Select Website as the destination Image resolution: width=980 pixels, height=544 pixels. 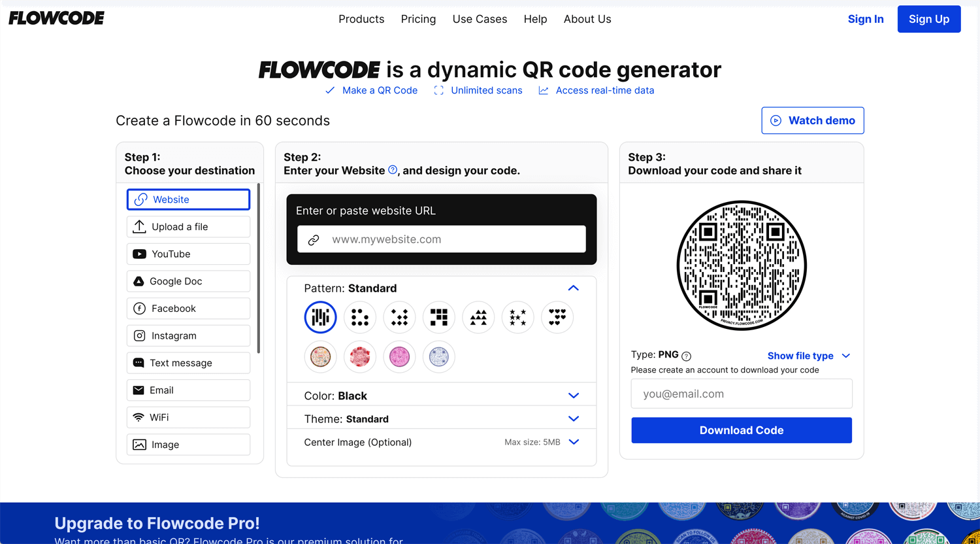pos(188,199)
